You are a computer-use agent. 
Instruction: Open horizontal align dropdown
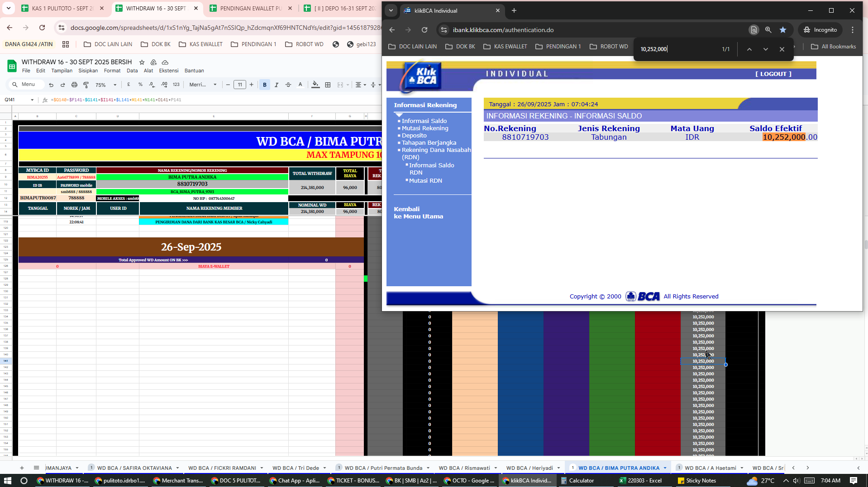[x=360, y=85]
